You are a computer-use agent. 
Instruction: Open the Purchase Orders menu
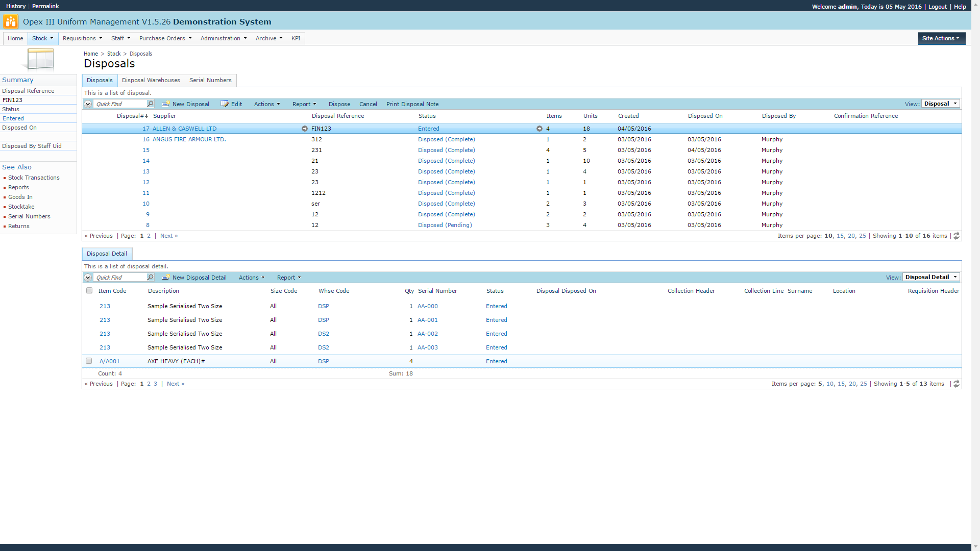(165, 38)
